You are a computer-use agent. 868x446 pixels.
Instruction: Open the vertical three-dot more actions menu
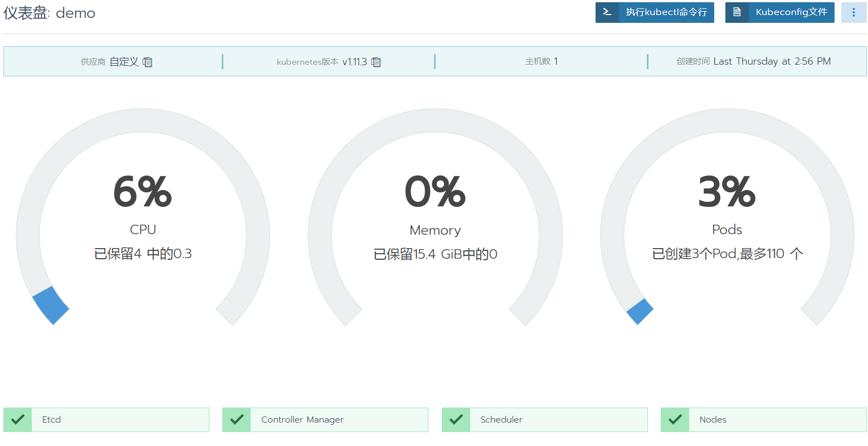coord(854,12)
